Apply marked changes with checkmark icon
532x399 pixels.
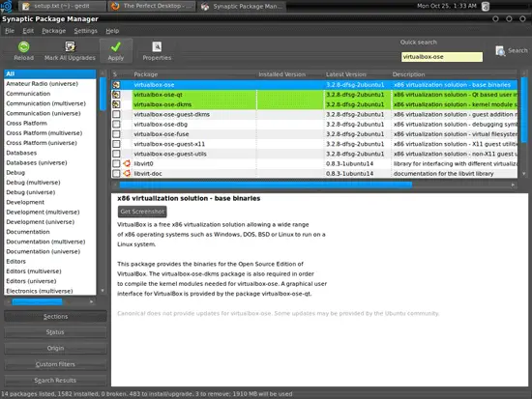coord(116,46)
